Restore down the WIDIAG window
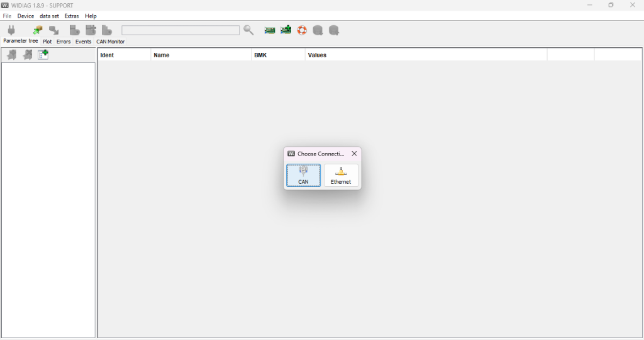The image size is (644, 340). tap(611, 5)
